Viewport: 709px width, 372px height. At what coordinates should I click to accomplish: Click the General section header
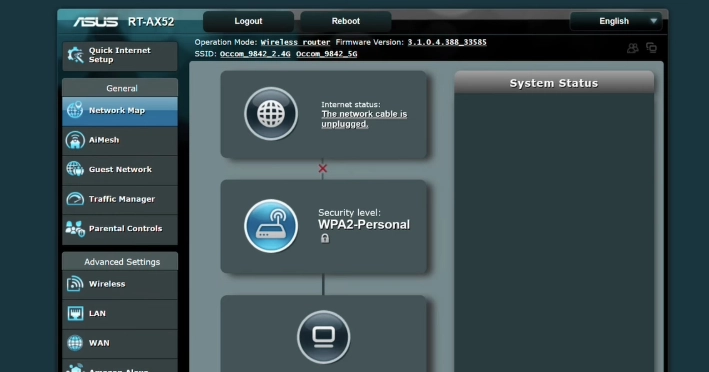coord(120,88)
